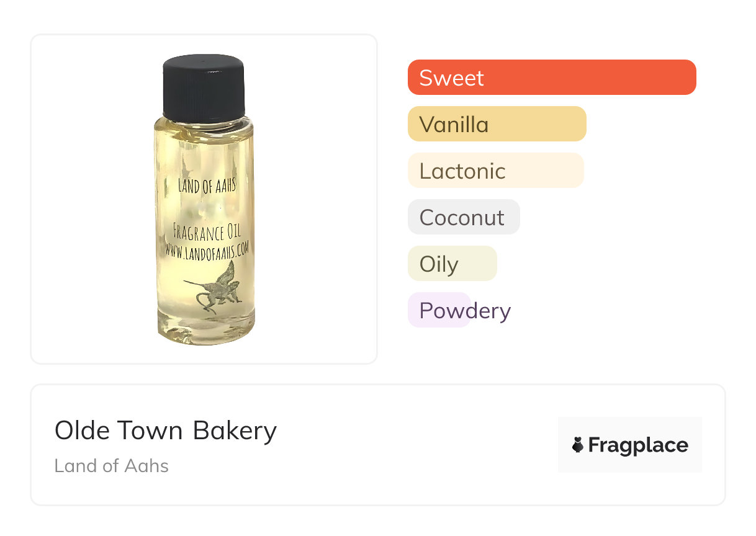Open the Olde Town Bakery title
Image resolution: width=756 pixels, height=536 pixels.
tap(165, 431)
